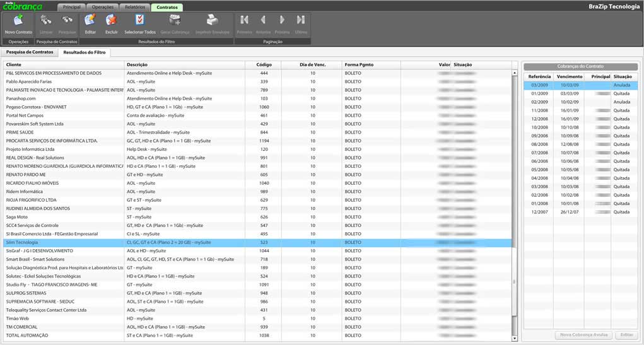Select the 01/2009 cobrança row
The height and width of the screenshot is (345, 644).
click(581, 93)
